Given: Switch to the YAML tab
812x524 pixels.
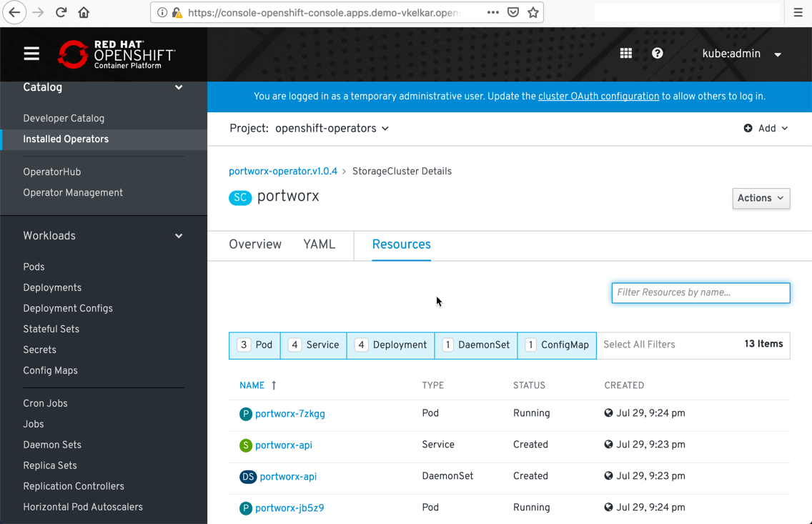Looking at the screenshot, I should pos(319,244).
